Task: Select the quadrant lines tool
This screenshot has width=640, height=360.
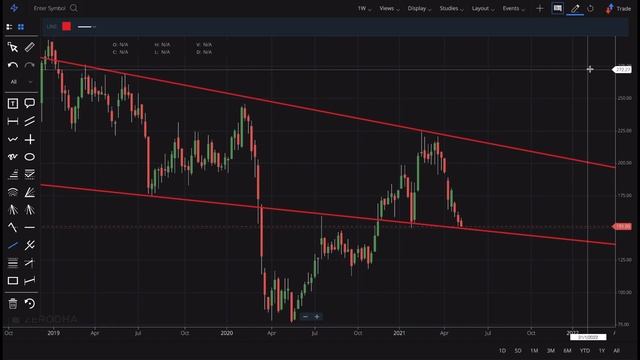Action: coord(13,263)
